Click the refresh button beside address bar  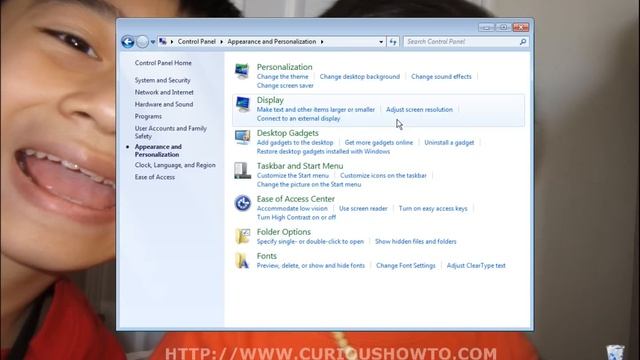[x=393, y=42]
